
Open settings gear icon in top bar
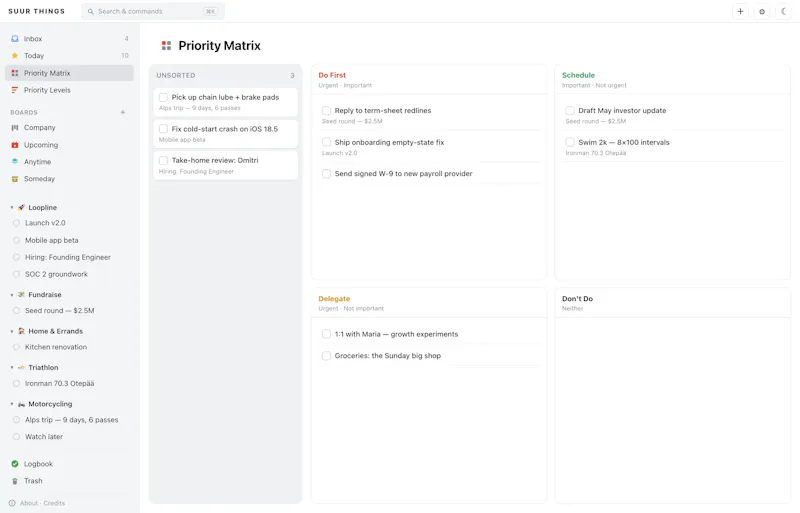click(762, 11)
